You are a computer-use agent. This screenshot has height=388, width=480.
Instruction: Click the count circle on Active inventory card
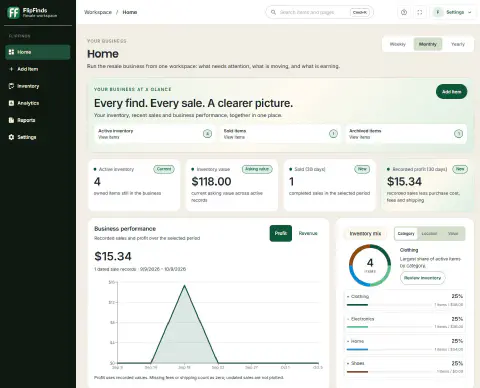coord(207,134)
